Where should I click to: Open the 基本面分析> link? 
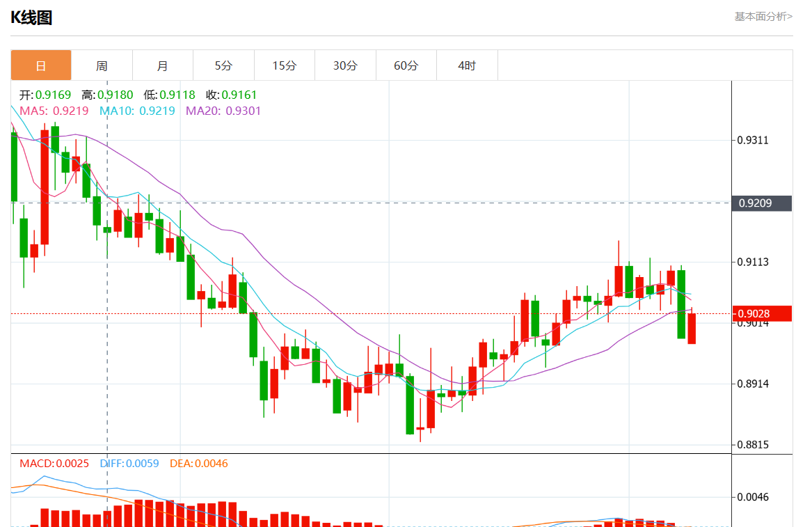point(763,17)
